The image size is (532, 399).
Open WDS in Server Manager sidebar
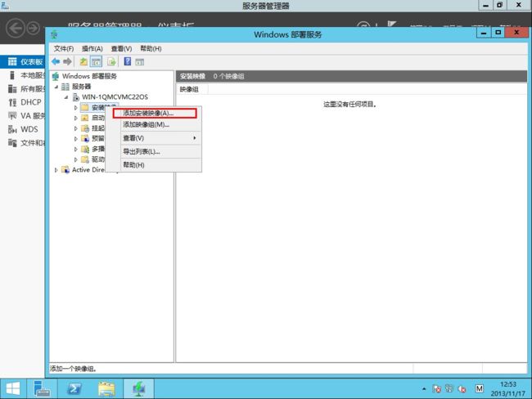[23, 129]
